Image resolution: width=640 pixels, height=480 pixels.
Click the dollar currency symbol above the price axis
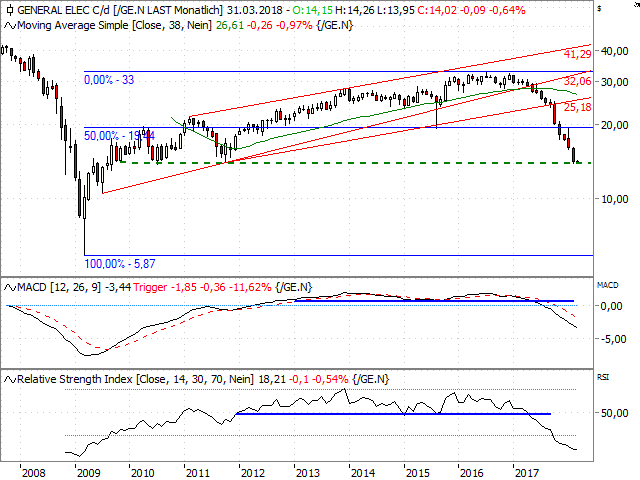[x=599, y=8]
